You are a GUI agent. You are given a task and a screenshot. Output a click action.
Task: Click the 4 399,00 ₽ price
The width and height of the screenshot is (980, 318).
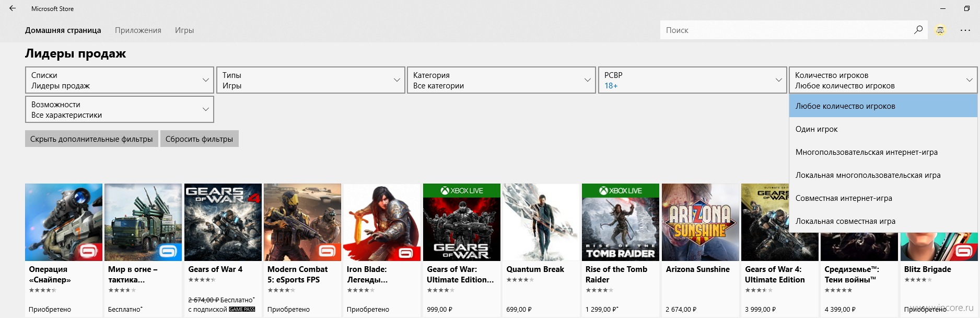pyautogui.click(x=840, y=310)
